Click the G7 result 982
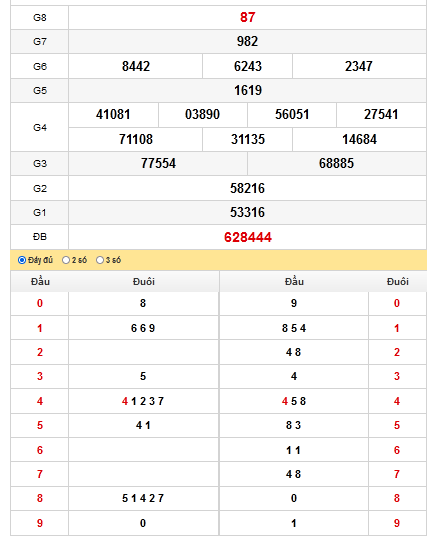The width and height of the screenshot is (430, 539). [x=247, y=42]
